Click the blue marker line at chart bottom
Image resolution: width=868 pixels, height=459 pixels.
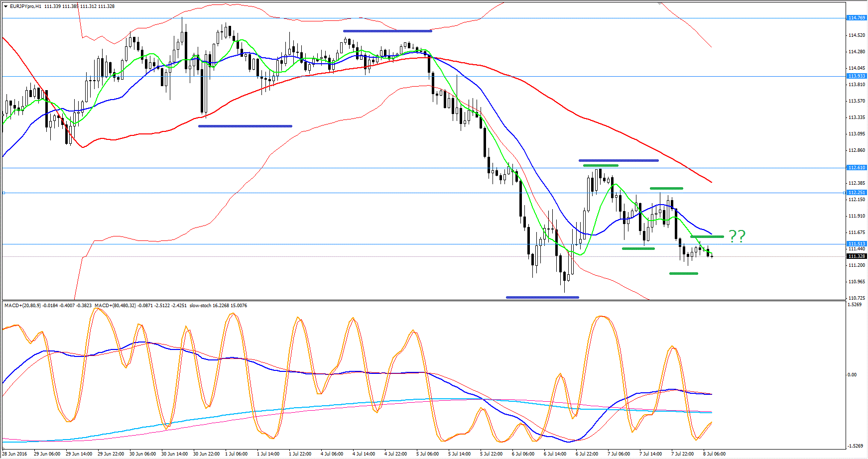point(542,297)
